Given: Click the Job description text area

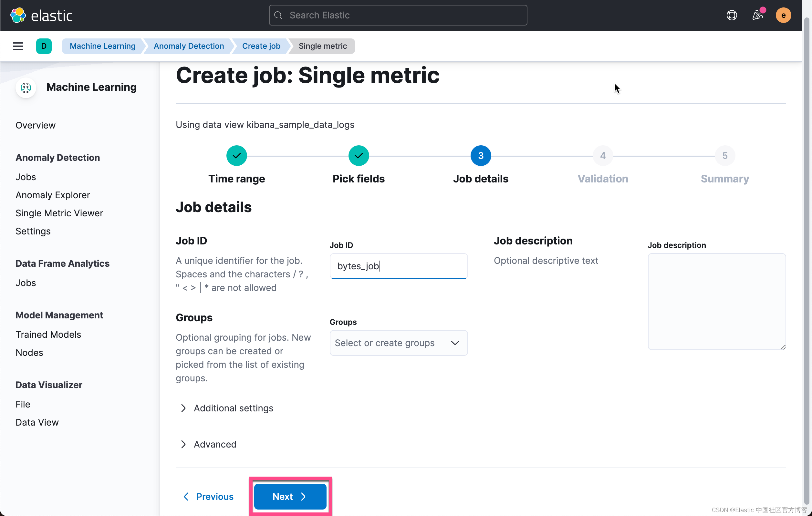Looking at the screenshot, I should 716,301.
